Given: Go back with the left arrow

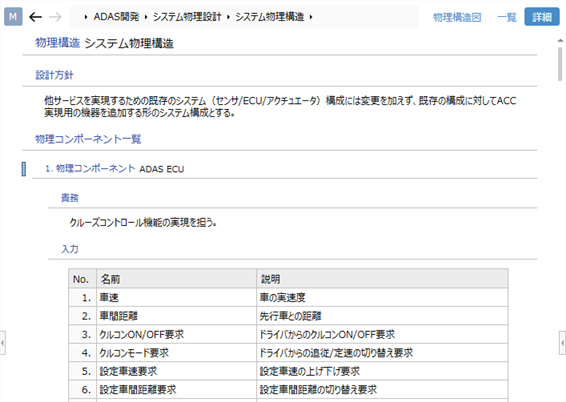Looking at the screenshot, I should coord(35,17).
